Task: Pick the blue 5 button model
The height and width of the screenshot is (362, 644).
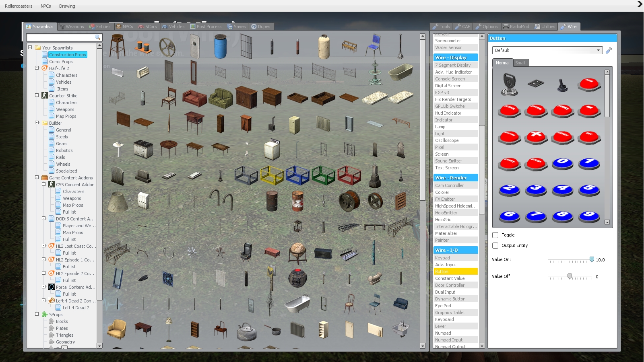Action: point(589,189)
